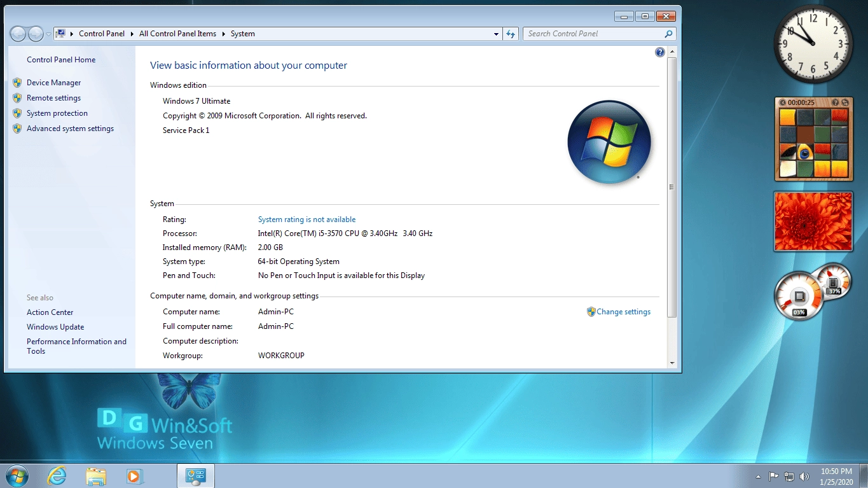This screenshot has height=488, width=868.
Task: Click the shield icon beside Change settings
Action: pyautogui.click(x=591, y=312)
